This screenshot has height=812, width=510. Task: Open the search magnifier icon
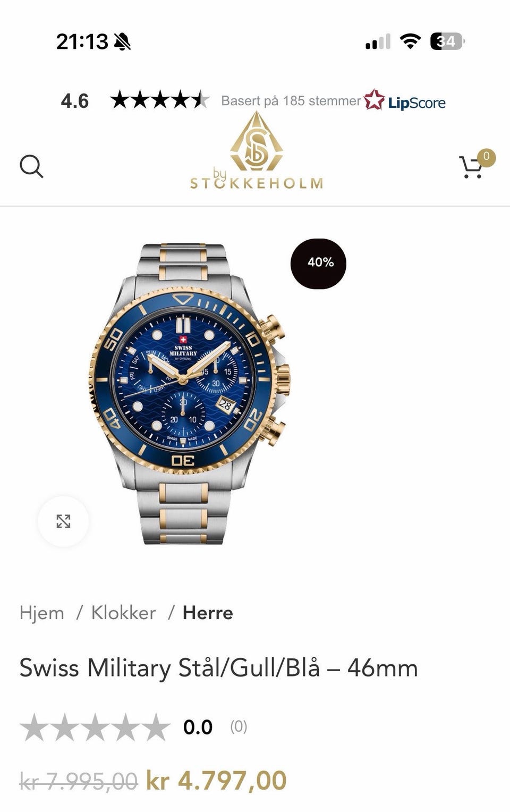(31, 166)
